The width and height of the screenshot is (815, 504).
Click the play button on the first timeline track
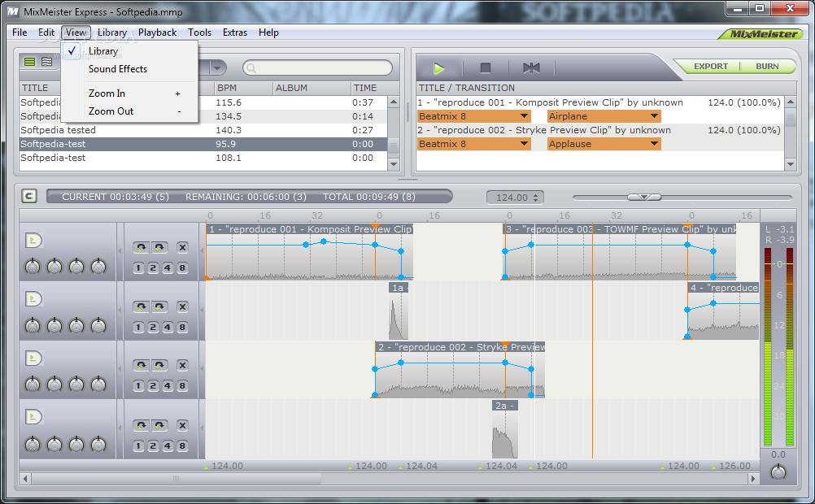(33, 240)
